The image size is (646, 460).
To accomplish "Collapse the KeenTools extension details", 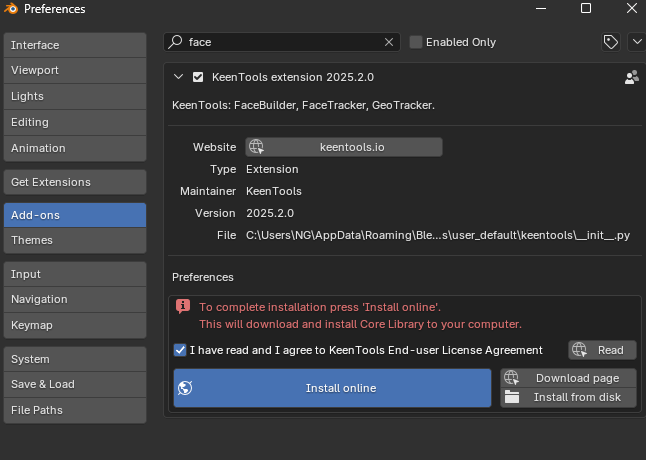I will [179, 77].
